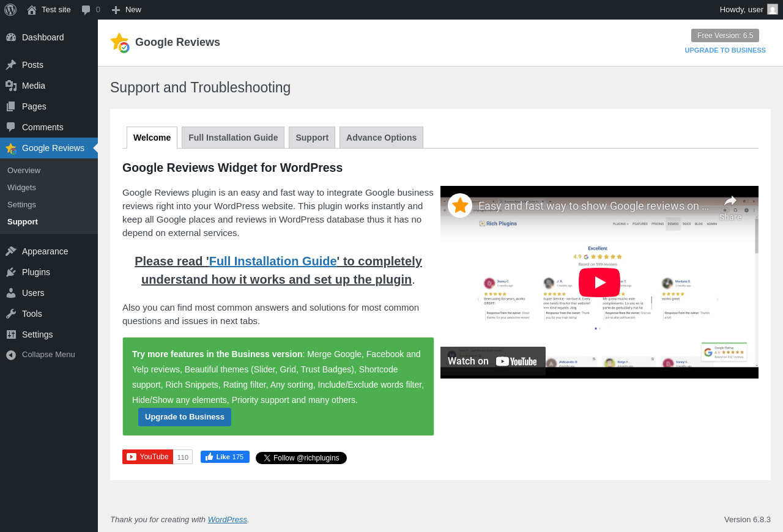Open the WordPress footer link
The image size is (783, 532).
[x=228, y=519]
